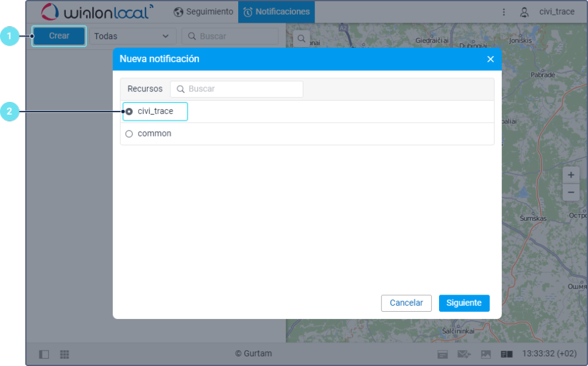Select the common resource radio button
Image resolution: width=588 pixels, height=366 pixels.
point(129,134)
